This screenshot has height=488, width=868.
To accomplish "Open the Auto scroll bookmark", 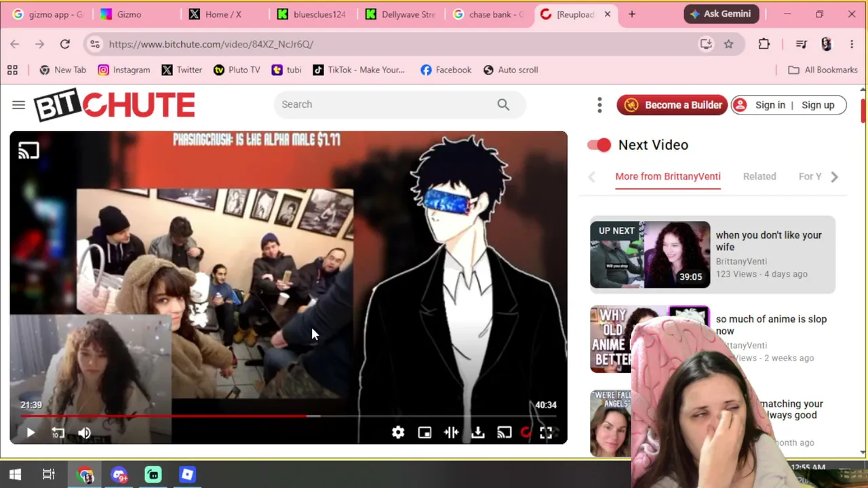I will click(510, 70).
